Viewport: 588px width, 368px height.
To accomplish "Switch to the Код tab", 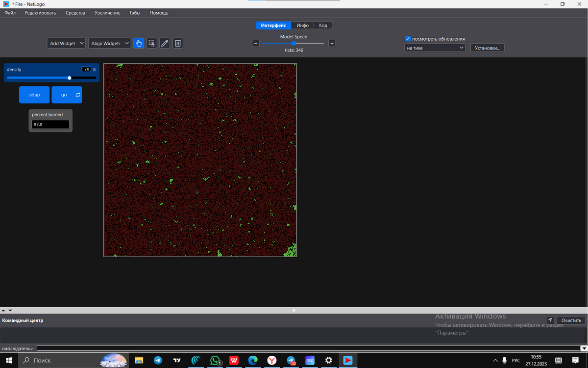I will pyautogui.click(x=323, y=26).
